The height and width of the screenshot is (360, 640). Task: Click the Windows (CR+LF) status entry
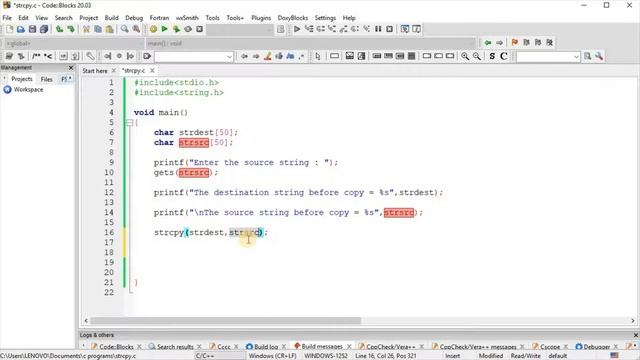[x=272, y=356]
